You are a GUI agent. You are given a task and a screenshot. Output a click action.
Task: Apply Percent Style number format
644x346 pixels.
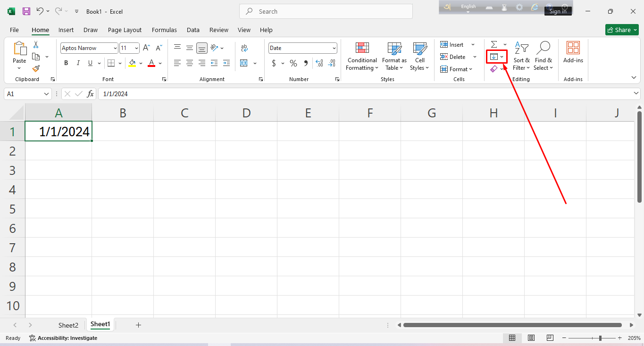[x=293, y=63]
